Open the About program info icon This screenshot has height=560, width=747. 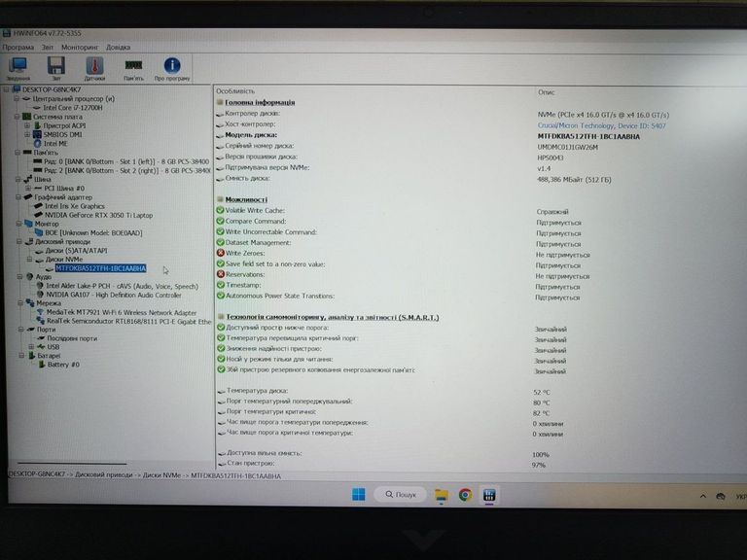tap(172, 69)
